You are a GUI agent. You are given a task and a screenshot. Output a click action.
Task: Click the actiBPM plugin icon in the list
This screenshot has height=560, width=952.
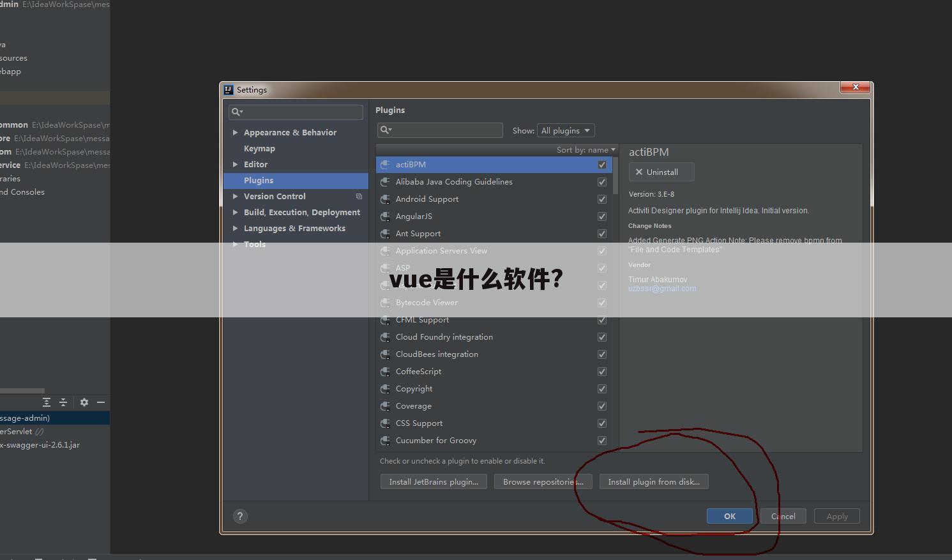386,165
